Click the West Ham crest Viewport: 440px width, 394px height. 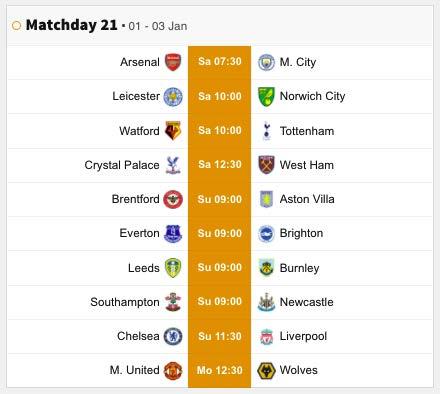(266, 165)
